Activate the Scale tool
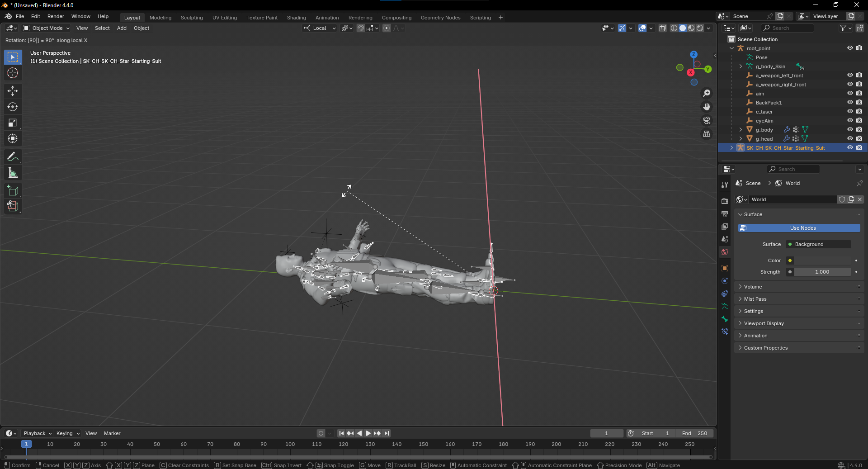Viewport: 868px width, 469px height. (x=13, y=123)
